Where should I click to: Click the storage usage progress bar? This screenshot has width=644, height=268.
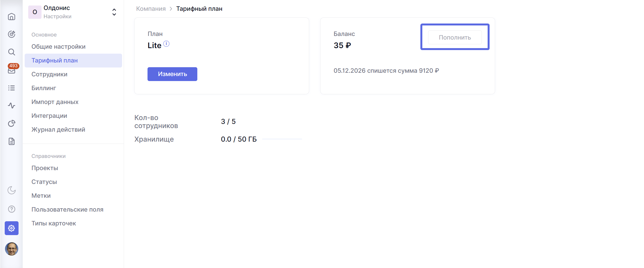pyautogui.click(x=282, y=139)
